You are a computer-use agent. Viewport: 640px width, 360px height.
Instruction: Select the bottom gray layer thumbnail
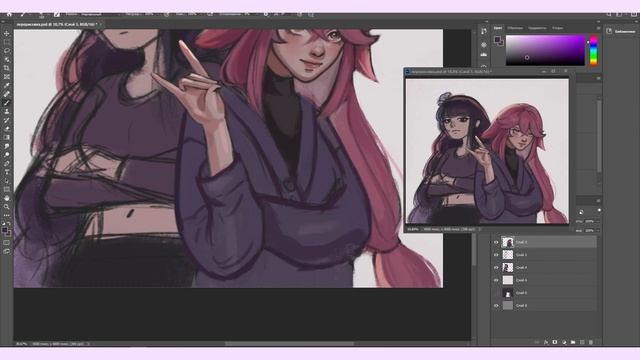click(507, 305)
